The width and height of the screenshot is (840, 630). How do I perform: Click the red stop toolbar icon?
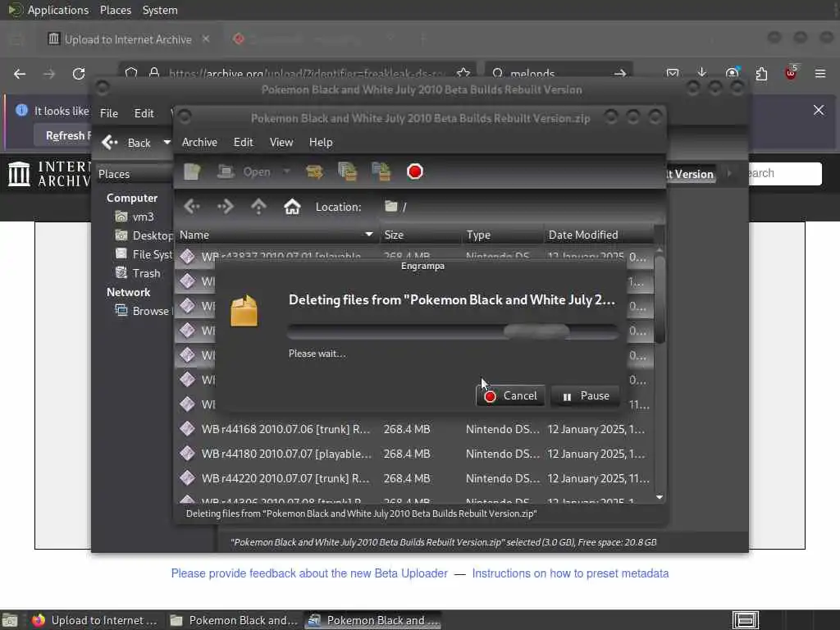pos(414,172)
